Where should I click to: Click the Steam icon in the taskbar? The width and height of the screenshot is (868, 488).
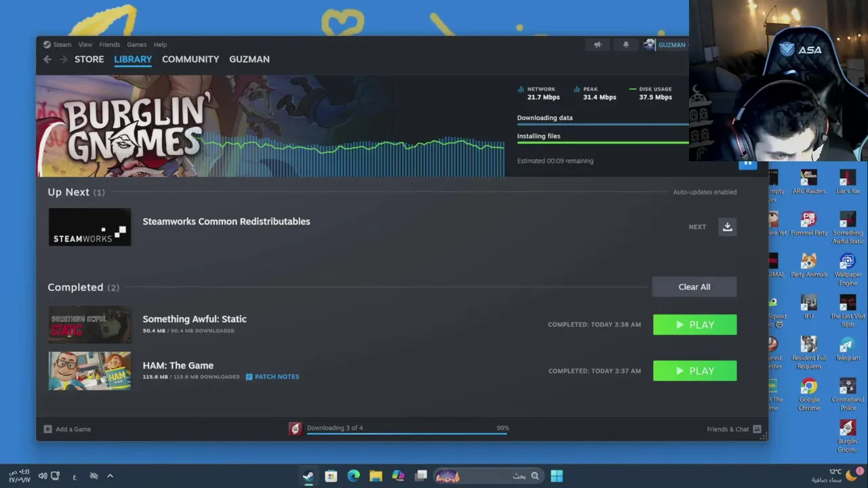coord(308,476)
